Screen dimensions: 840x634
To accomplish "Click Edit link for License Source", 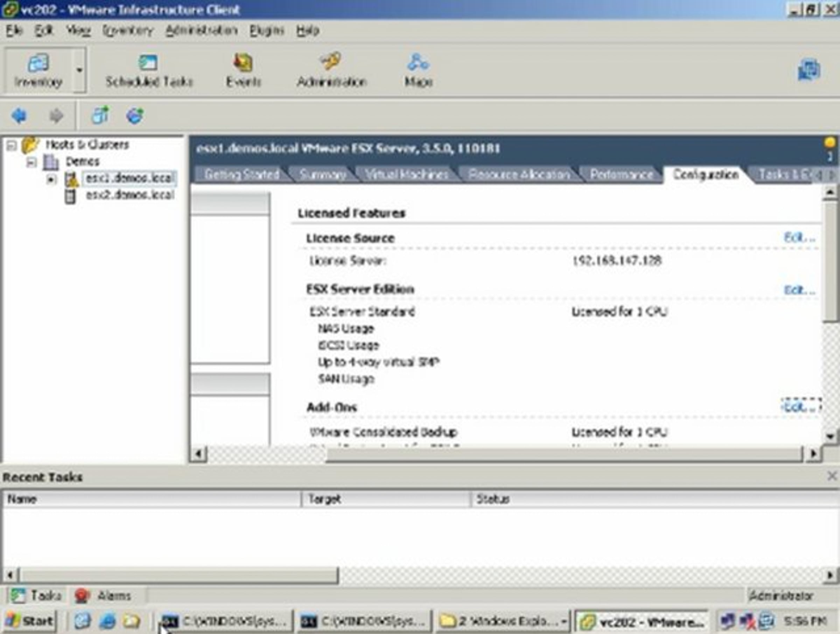I will [x=800, y=237].
